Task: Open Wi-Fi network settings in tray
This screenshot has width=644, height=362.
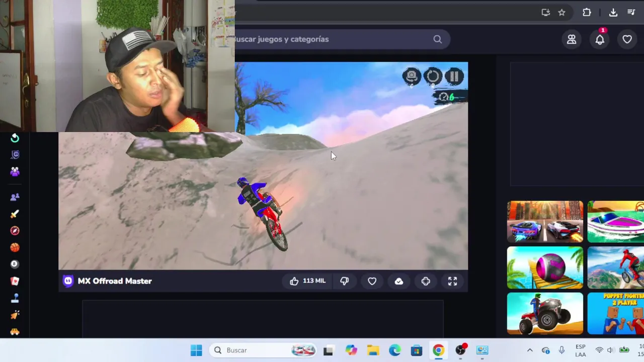Action: pos(599,350)
